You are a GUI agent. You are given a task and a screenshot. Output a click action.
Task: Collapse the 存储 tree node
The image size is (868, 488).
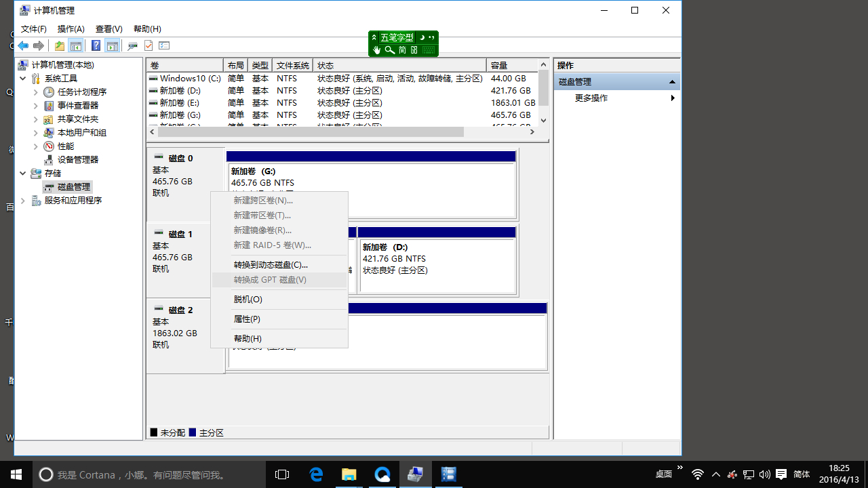click(x=22, y=174)
